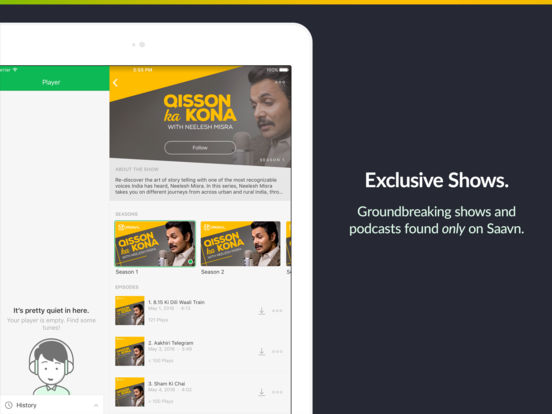
Task: Open the Player tab header
Action: pyautogui.click(x=51, y=82)
